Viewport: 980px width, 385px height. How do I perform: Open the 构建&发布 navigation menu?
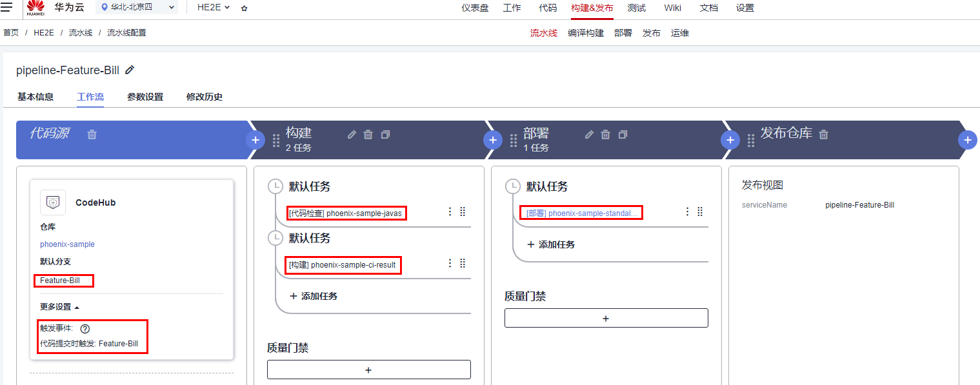click(592, 8)
